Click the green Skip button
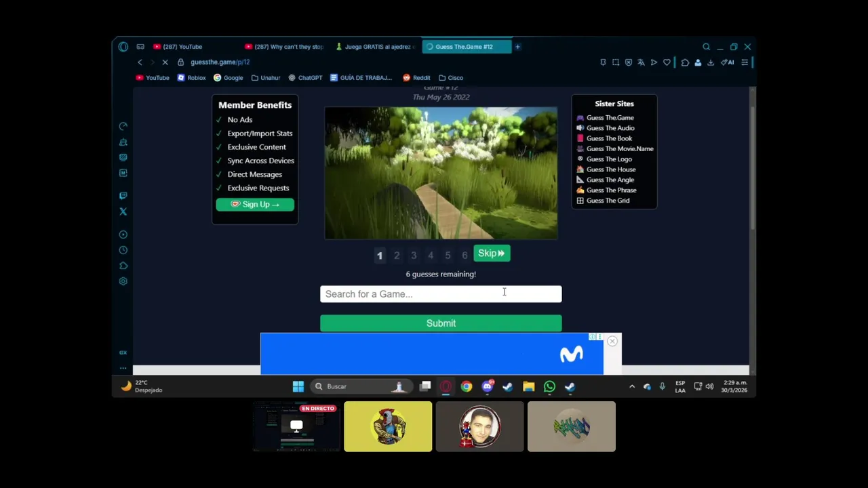 pos(492,253)
